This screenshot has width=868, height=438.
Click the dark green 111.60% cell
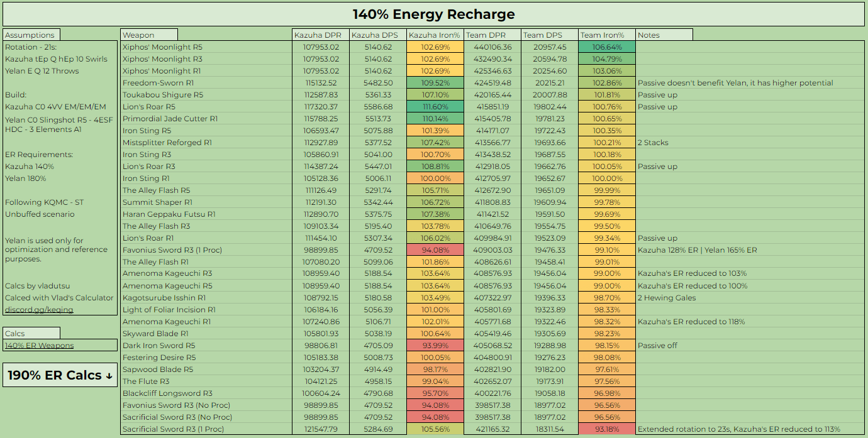(x=435, y=107)
